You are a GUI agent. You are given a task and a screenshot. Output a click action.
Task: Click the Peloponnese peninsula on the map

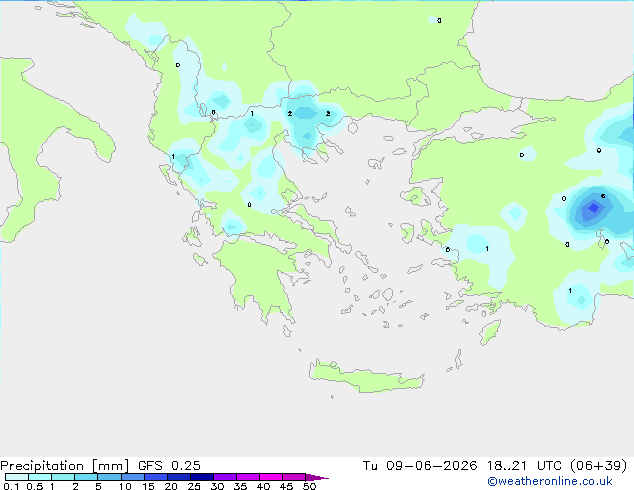coord(261,277)
